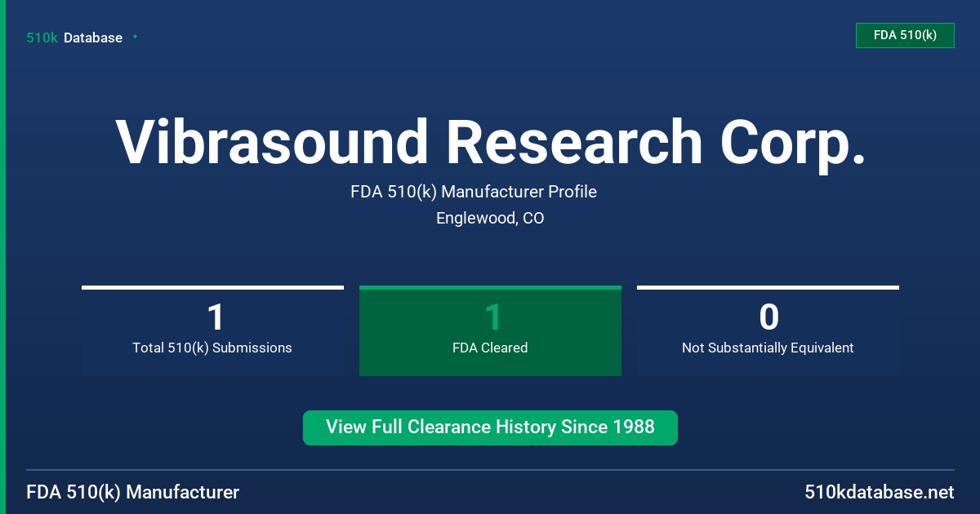
Task: Open the Not Substantially Equivalent card
Action: (768, 330)
